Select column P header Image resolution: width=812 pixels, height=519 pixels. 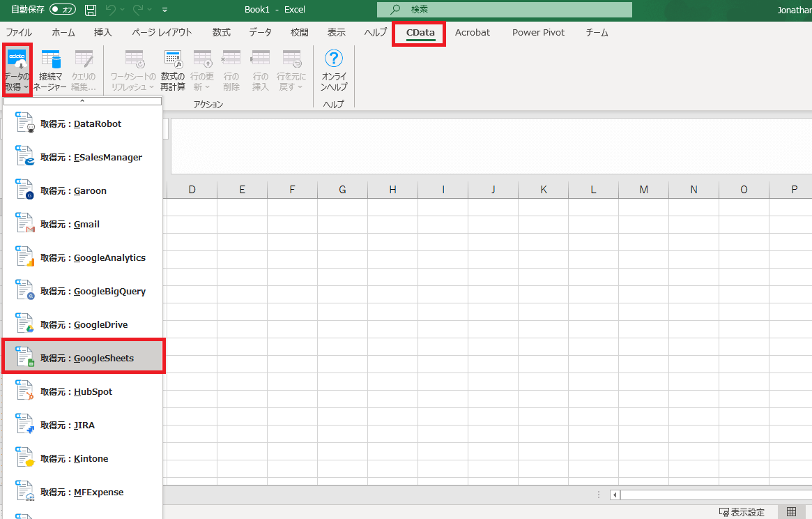[x=791, y=190]
